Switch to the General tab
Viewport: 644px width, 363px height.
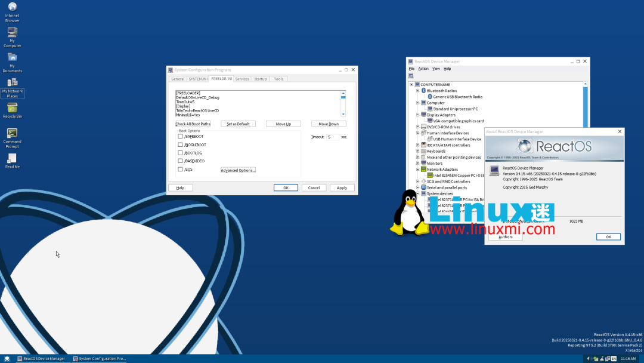(178, 79)
